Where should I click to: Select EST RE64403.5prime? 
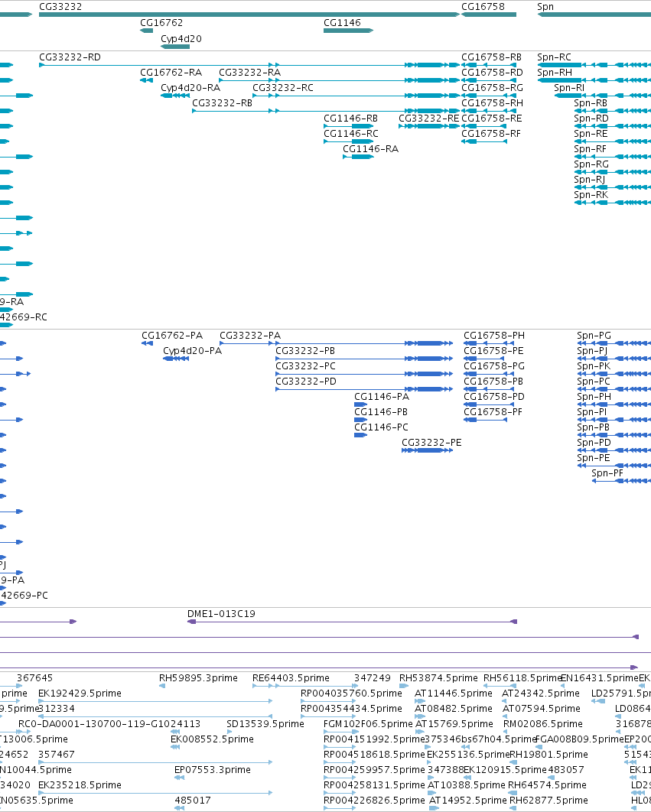291,678
